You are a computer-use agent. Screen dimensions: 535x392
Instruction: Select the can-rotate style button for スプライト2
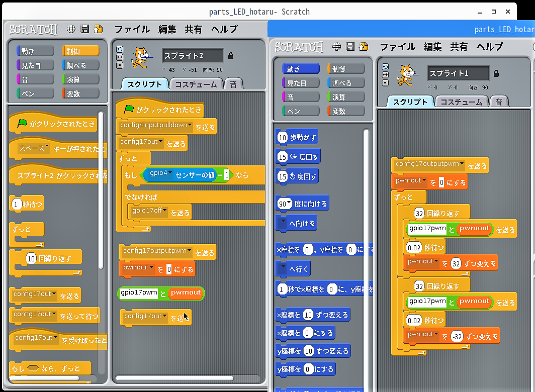click(x=120, y=49)
